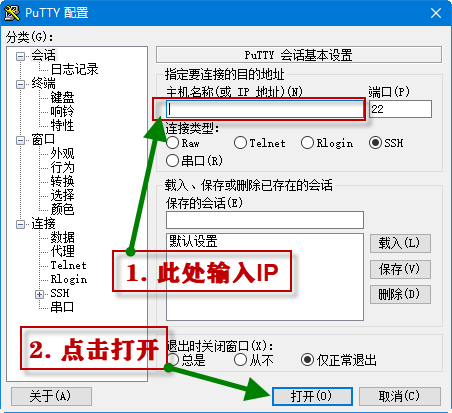The width and height of the screenshot is (452, 413).
Task: Click the 载入(L) load button
Action: [400, 243]
